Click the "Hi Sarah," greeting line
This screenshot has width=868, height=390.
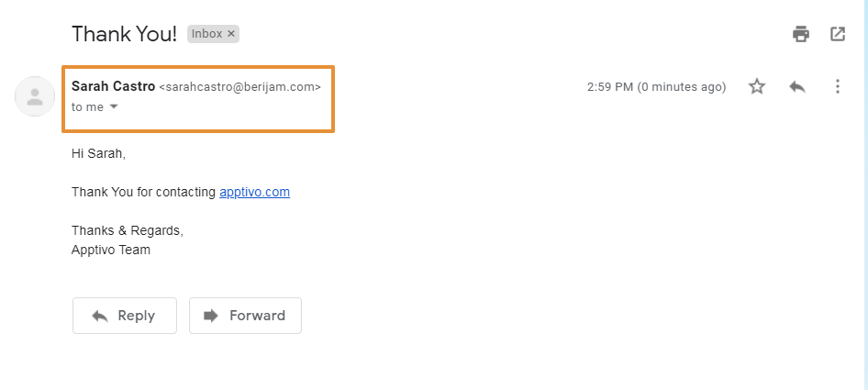(98, 153)
